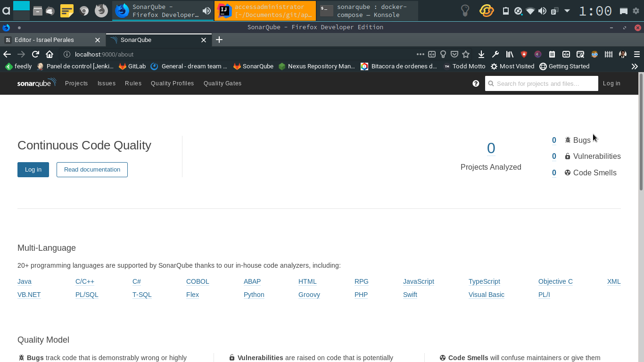Switch to the Konsole sonarqube task
The height and width of the screenshot is (362, 644).
(367, 11)
